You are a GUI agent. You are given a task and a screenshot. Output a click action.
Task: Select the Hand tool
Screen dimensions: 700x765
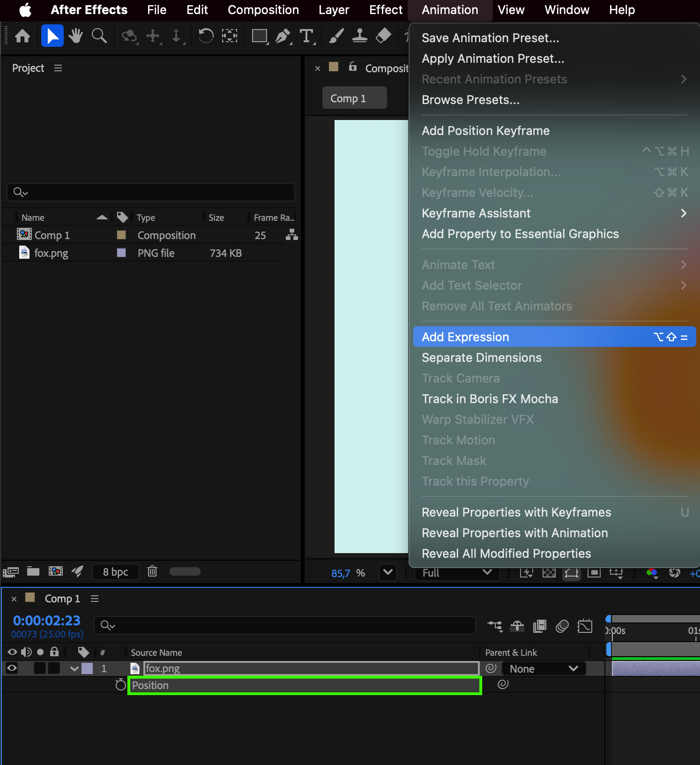click(x=75, y=36)
